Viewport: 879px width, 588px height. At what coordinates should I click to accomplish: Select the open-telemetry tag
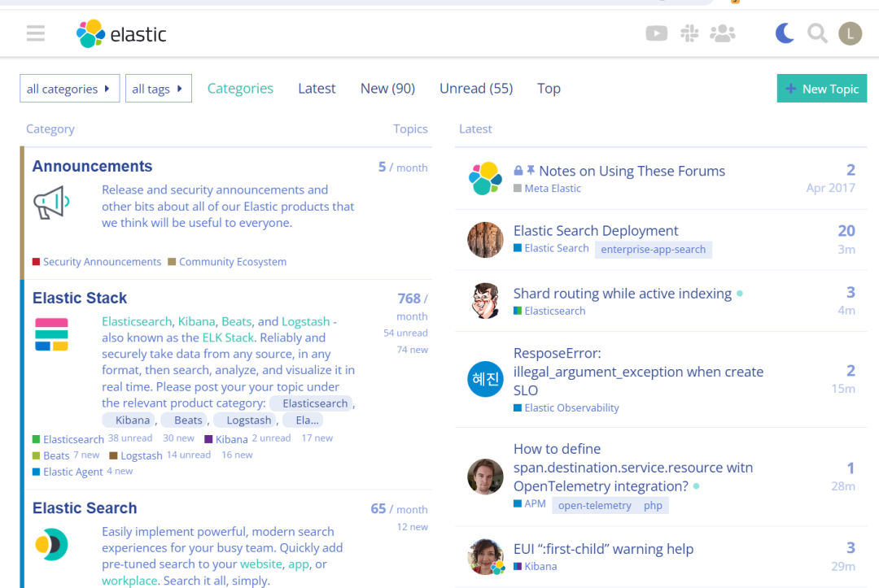coord(594,505)
